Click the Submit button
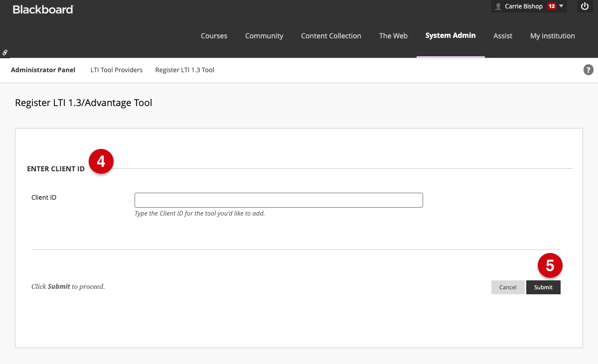This screenshot has width=598, height=364. tap(543, 287)
